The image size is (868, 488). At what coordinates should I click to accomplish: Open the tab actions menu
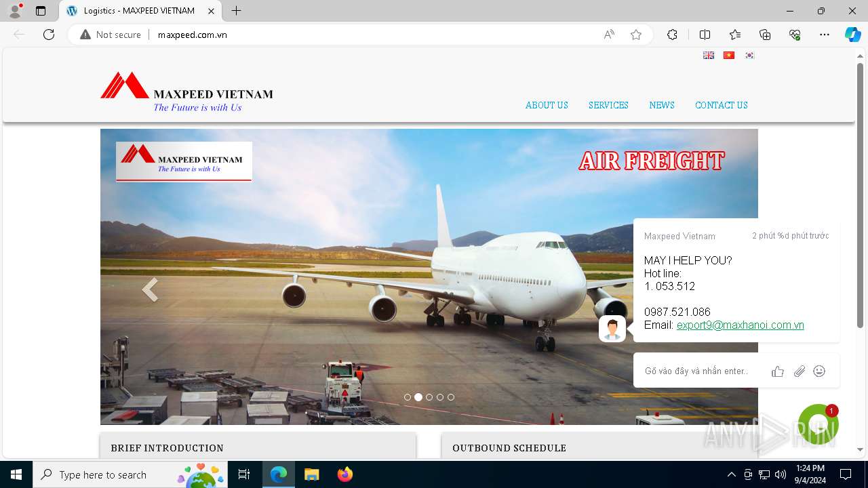[x=41, y=11]
